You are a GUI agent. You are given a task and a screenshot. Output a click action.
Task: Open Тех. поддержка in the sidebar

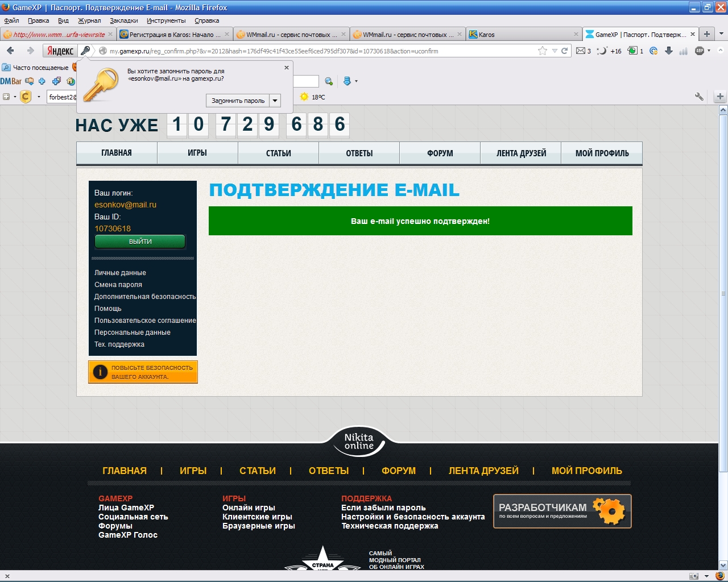[119, 344]
